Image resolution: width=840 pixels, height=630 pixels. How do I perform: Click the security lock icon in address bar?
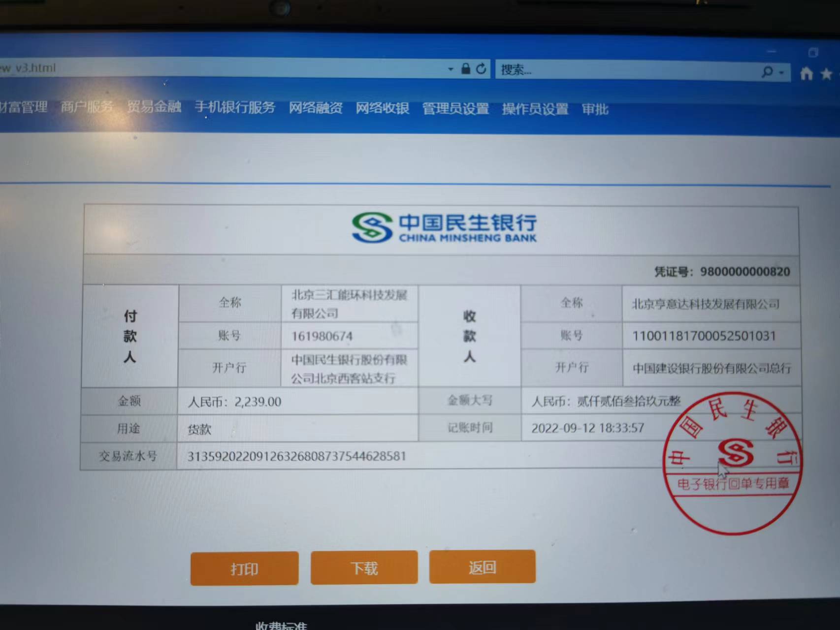[x=466, y=69]
